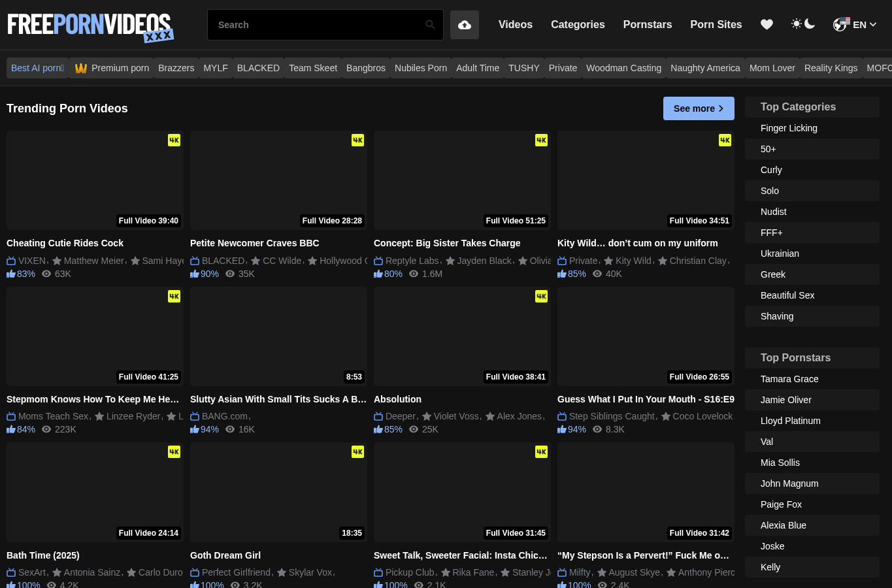The height and width of the screenshot is (588, 892).
Task: Click the cloud upload icon
Action: pyautogui.click(x=465, y=25)
